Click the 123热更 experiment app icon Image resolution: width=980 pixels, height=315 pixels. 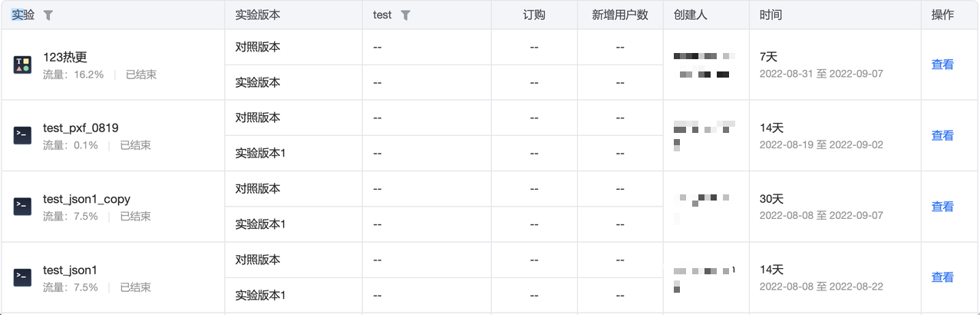tap(22, 65)
